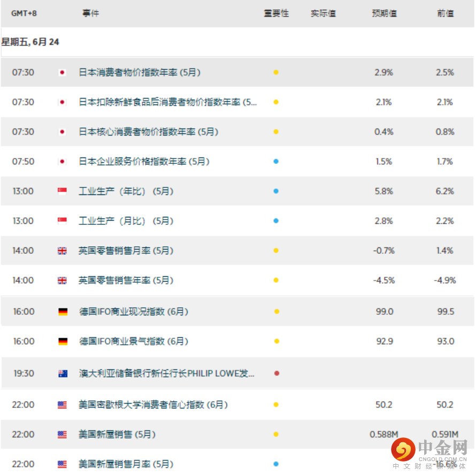Viewport: 475px width, 476px height.
Task: Click Japan flag in the 07:50 row
Action: [62, 162]
